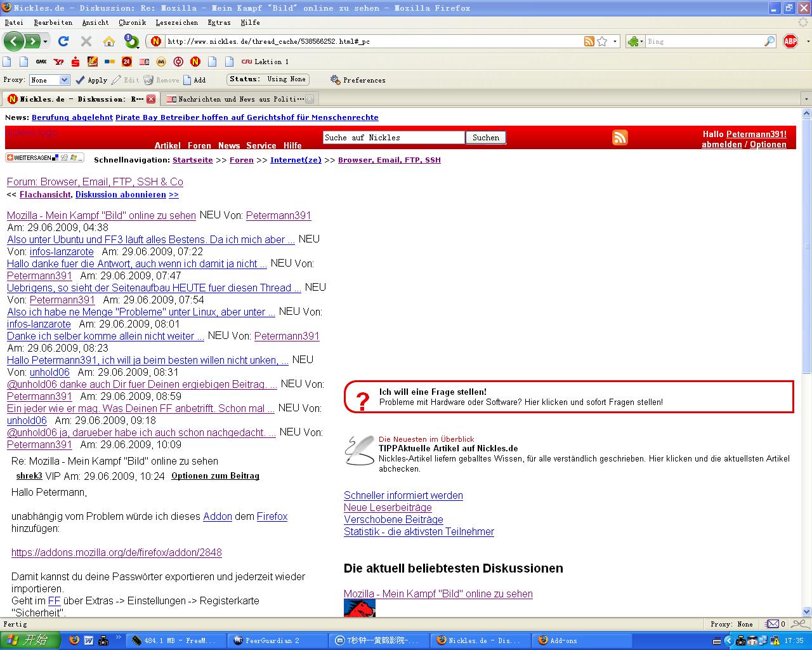This screenshot has height=650, width=812.
Task: Open the Lesezeichen menu
Action: [176, 22]
